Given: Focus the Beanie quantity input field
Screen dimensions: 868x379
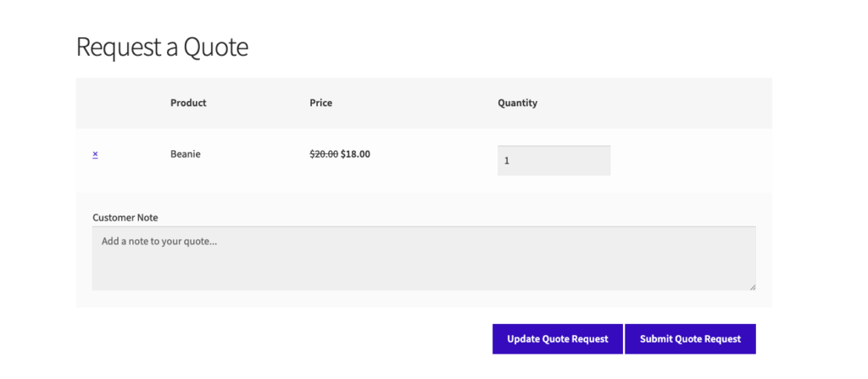Looking at the screenshot, I should tap(554, 160).
